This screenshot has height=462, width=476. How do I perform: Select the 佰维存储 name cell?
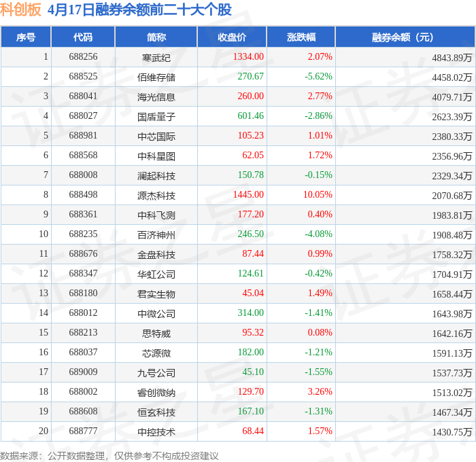[x=156, y=77]
